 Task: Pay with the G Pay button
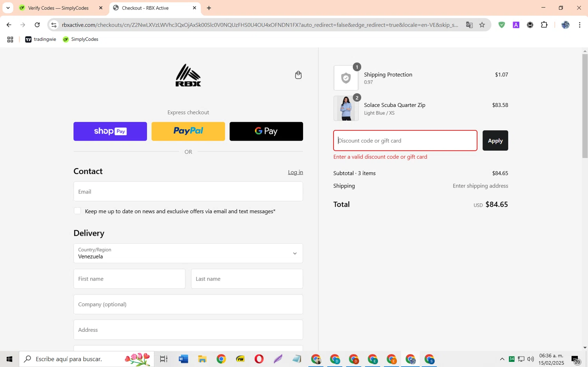pyautogui.click(x=266, y=131)
